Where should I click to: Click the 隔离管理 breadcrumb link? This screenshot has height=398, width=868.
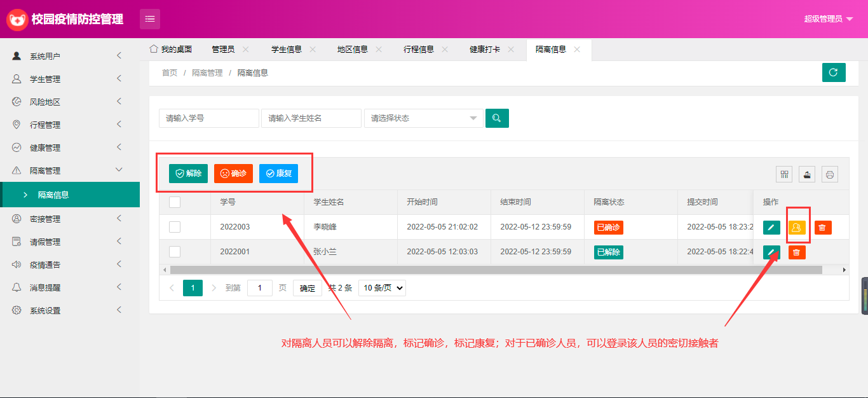(x=207, y=73)
